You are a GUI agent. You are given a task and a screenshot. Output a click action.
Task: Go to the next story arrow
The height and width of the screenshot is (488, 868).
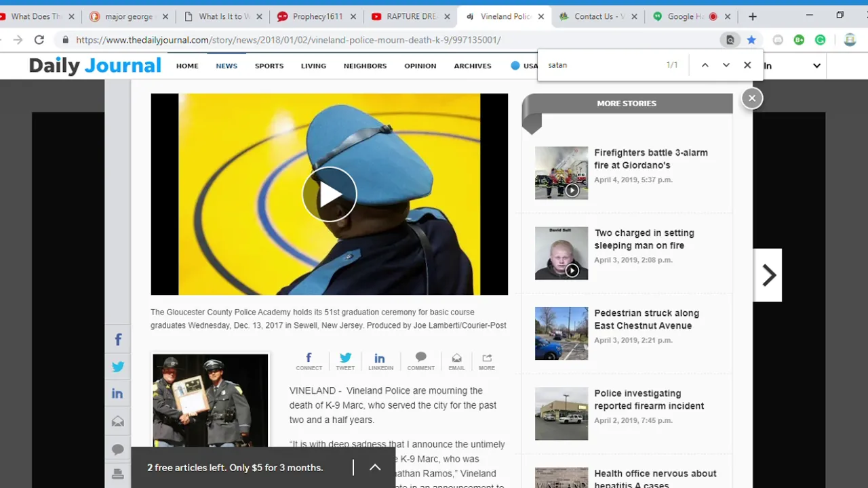[768, 275]
